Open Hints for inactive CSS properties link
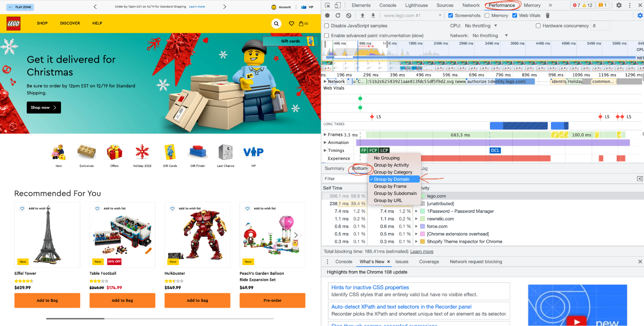This screenshot has width=644, height=326. pyautogui.click(x=370, y=287)
